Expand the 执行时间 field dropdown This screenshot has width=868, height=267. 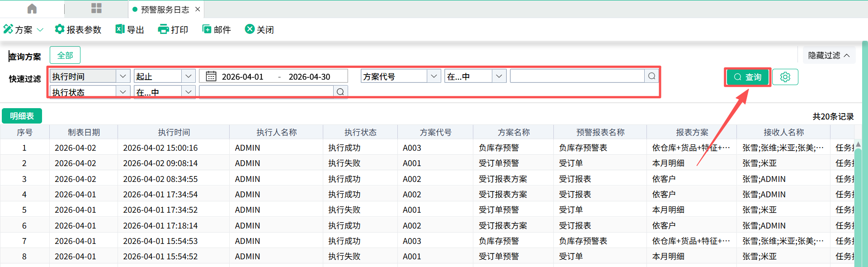tap(123, 76)
